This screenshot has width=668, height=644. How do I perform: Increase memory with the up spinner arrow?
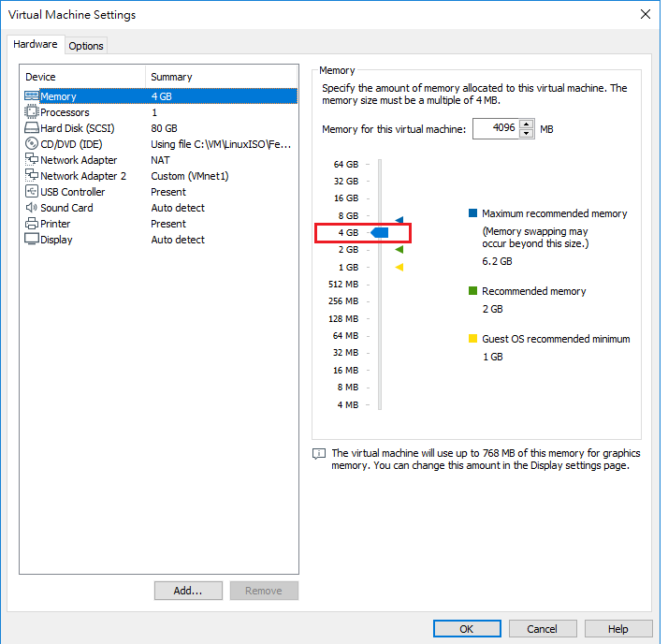point(527,124)
